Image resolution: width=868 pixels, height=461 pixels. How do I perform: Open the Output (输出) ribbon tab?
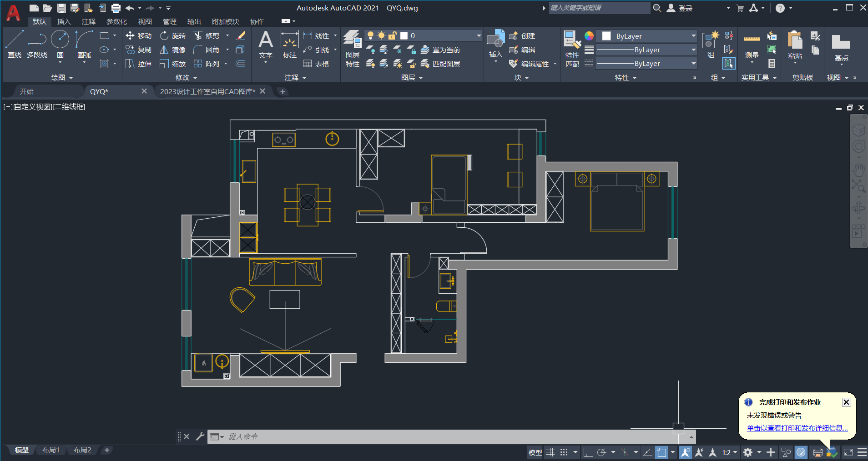(194, 21)
